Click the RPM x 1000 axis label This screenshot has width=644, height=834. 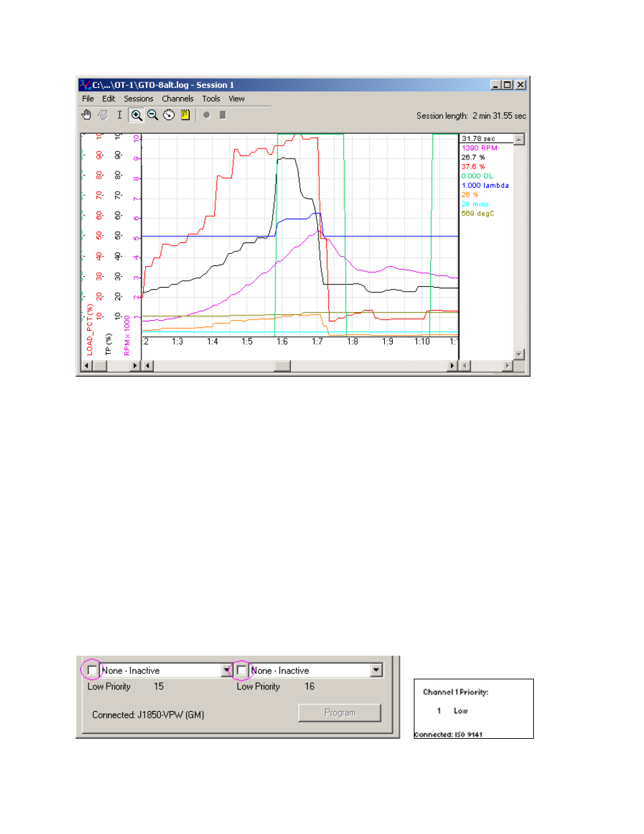(x=127, y=335)
